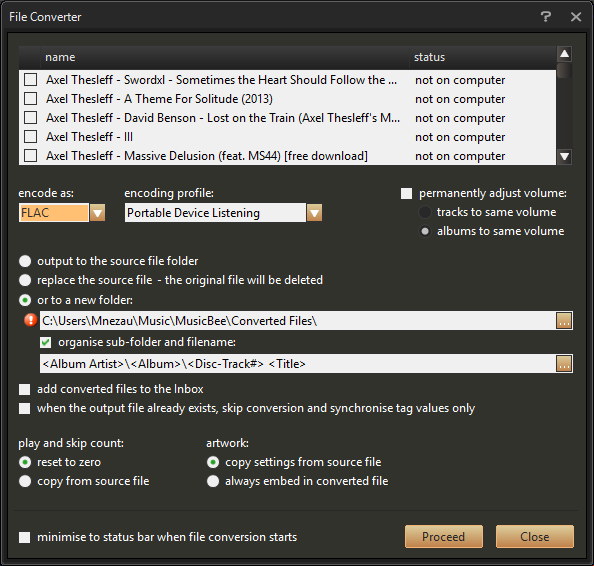Check the Lost on the Train track

[30, 118]
